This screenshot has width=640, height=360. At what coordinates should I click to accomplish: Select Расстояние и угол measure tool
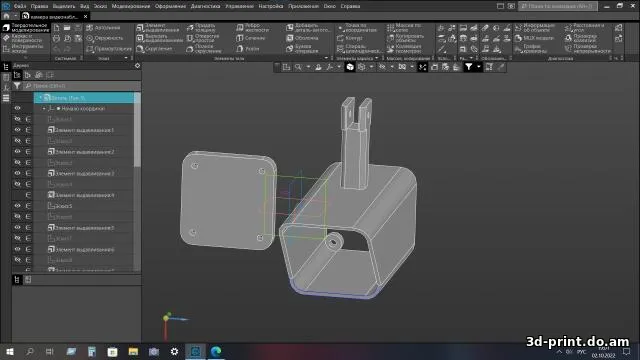[584, 28]
